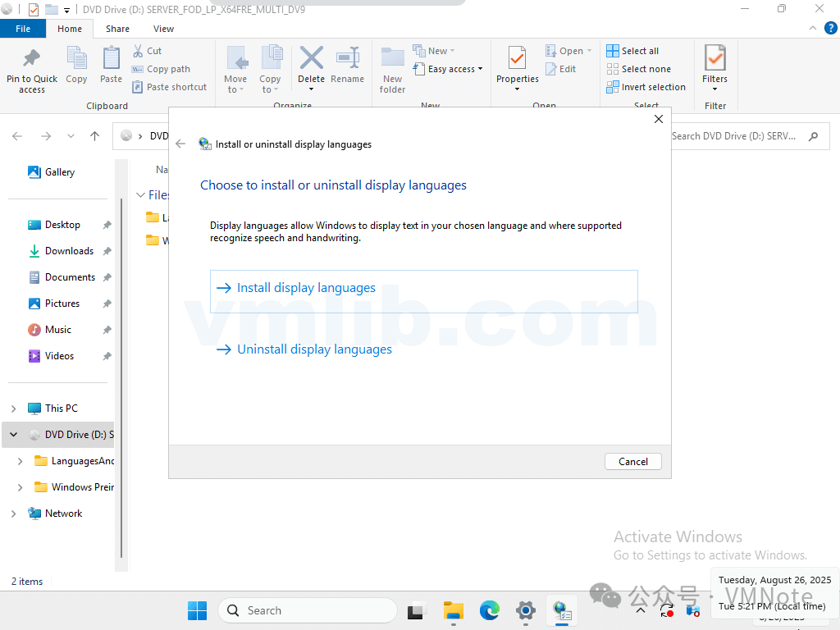Screen dimensions: 840x630
Task: Click the Delete icon in ribbon
Action: (x=311, y=60)
